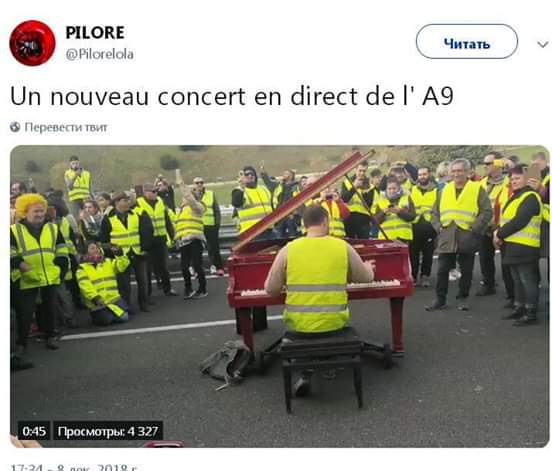Click the Просмотры: 4 327 views label
This screenshot has width=552, height=471.
pos(108,431)
